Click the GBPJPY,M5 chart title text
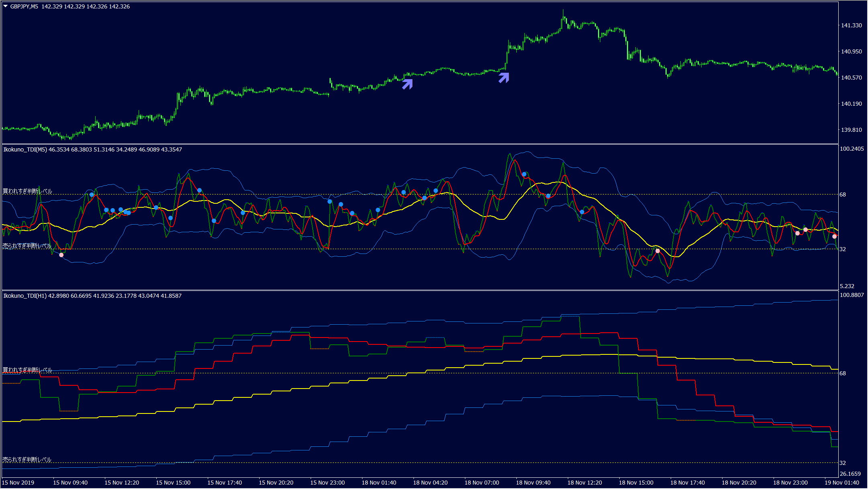Screen dimensions: 868x489 pyautogui.click(x=24, y=6)
